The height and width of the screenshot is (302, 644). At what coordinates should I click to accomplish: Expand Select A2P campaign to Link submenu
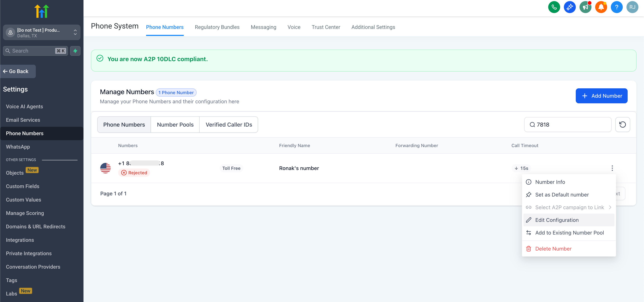569,207
